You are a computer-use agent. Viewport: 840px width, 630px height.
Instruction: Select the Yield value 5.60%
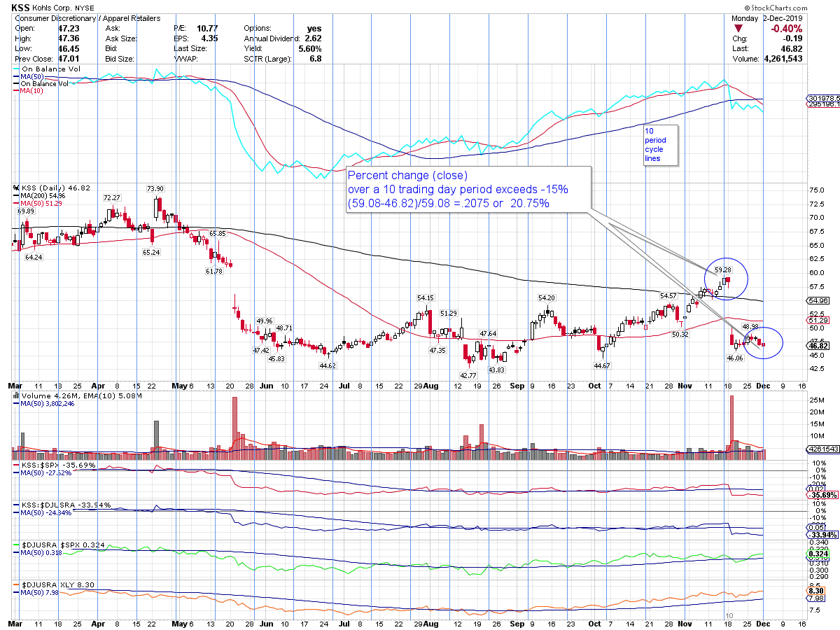point(310,49)
